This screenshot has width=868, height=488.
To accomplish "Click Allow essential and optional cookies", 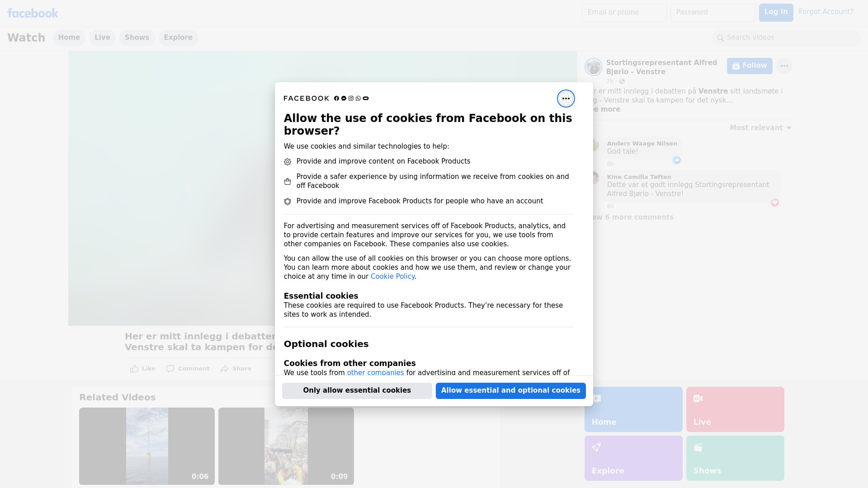I will coord(511,391).
